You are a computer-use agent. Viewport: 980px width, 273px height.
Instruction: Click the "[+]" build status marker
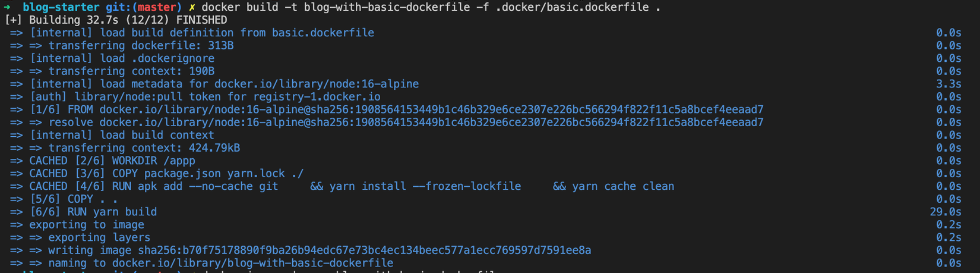click(x=13, y=20)
